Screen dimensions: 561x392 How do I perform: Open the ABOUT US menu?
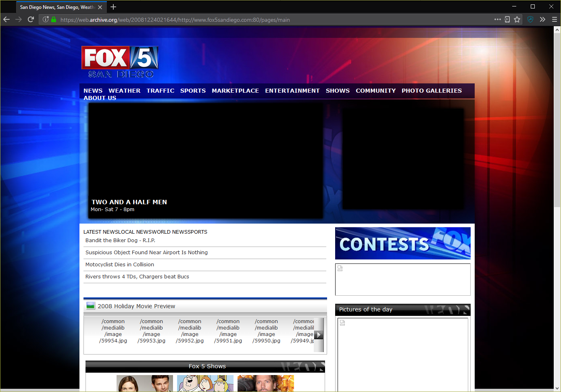click(x=100, y=98)
